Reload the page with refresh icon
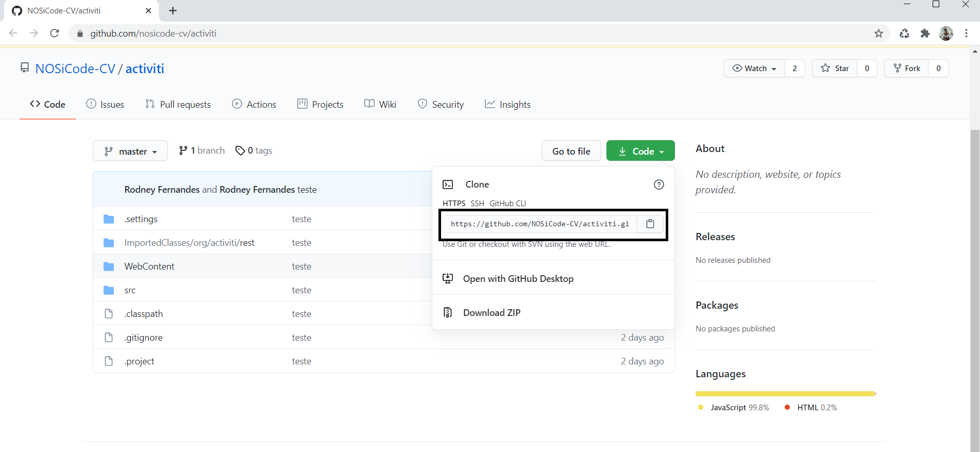 [55, 34]
